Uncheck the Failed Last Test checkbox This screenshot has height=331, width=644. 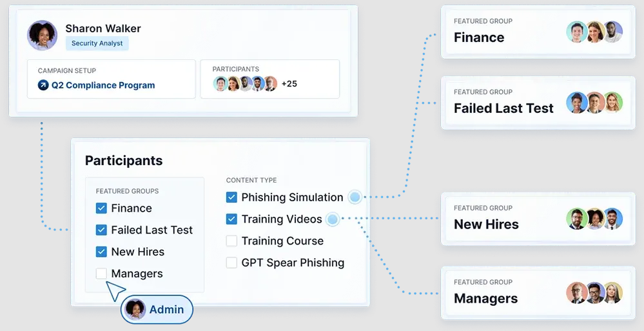(101, 230)
